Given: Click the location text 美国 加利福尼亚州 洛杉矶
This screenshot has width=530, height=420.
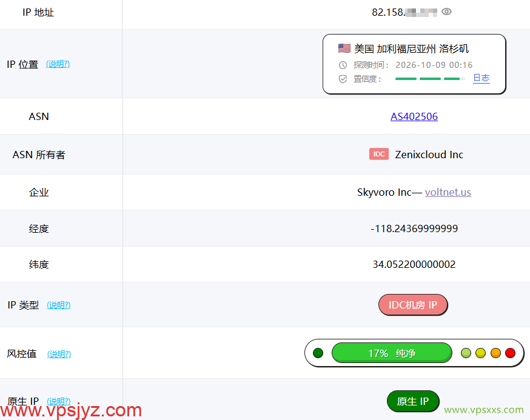Looking at the screenshot, I should tap(411, 48).
